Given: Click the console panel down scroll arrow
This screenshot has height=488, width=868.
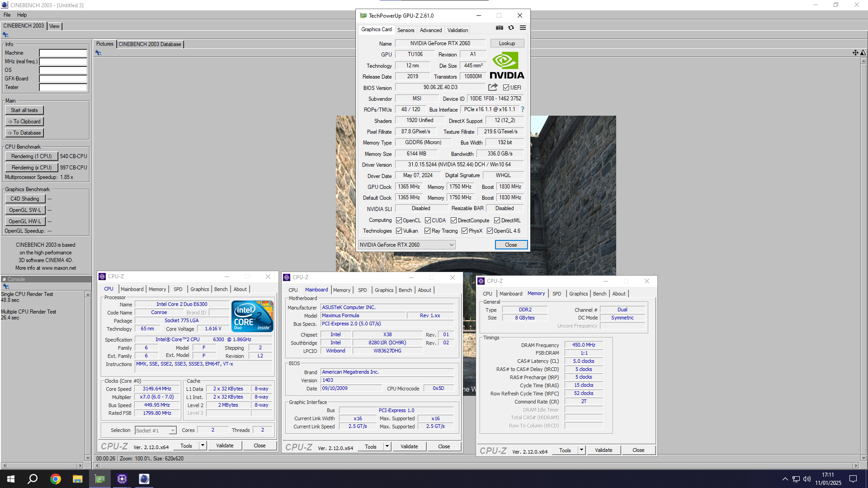Looking at the screenshot, I should 88,458.
